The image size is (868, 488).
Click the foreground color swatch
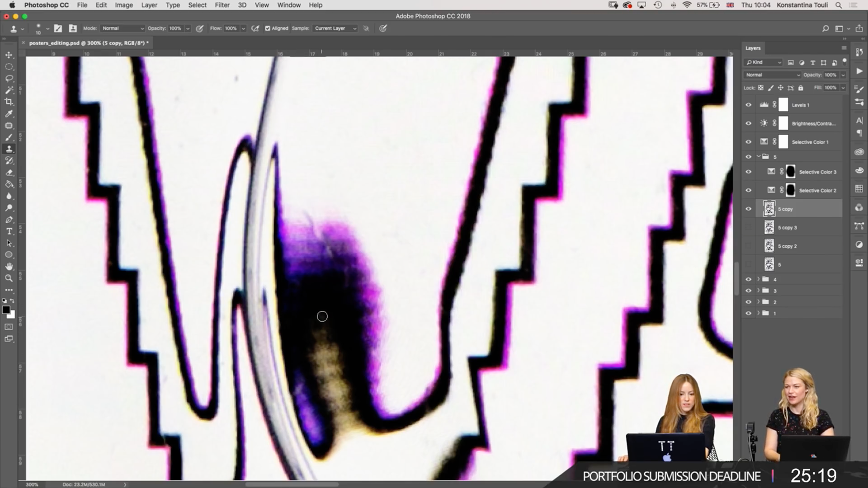[6, 310]
